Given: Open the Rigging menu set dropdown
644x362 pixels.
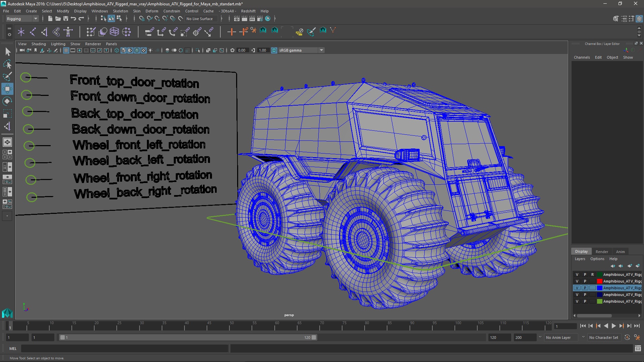Looking at the screenshot, I should coord(22,19).
